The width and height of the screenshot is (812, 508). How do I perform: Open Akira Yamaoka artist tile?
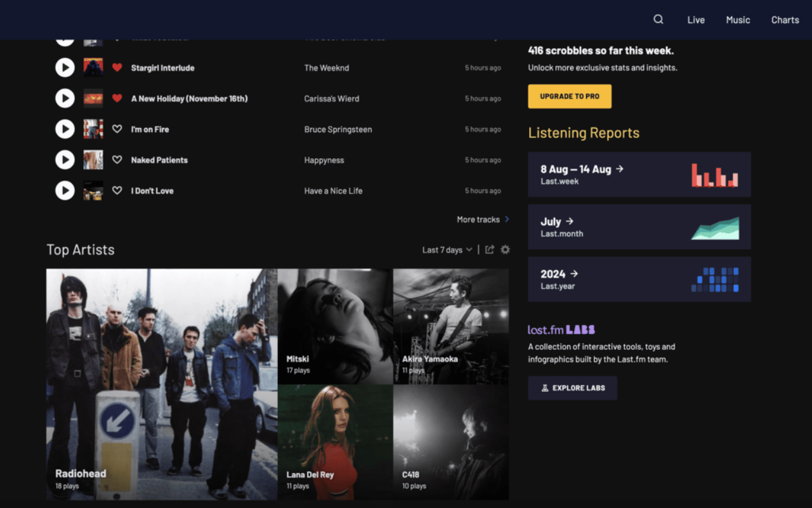[x=451, y=326]
